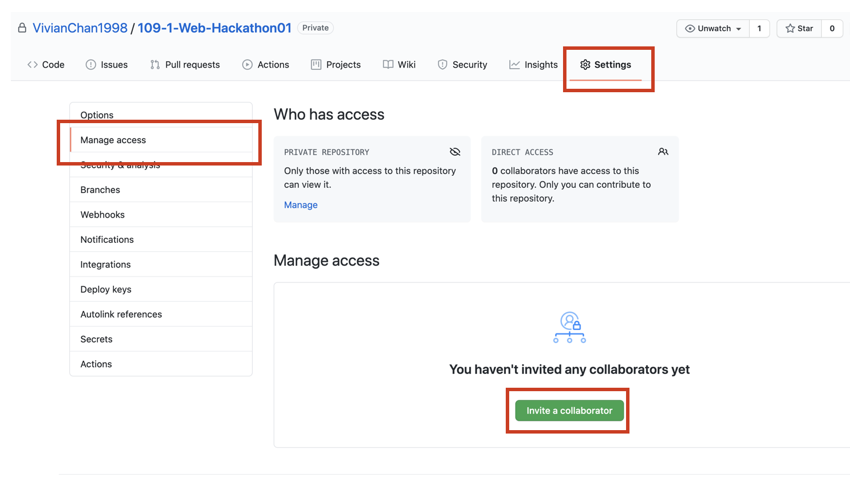Open the Wiki tab
The image size is (850, 504).
[x=399, y=65]
